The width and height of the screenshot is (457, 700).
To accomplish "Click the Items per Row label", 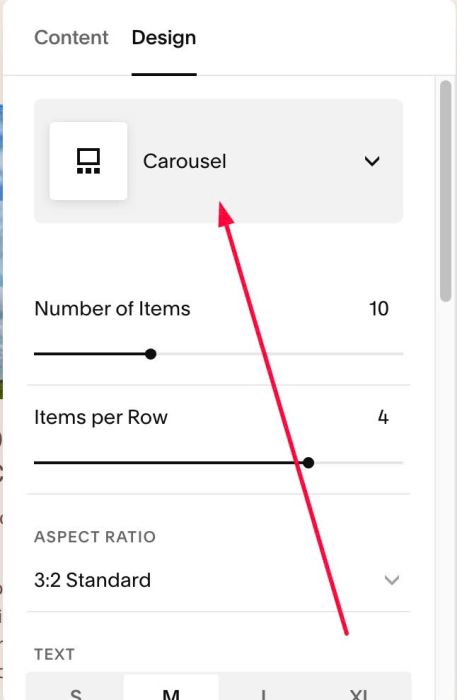I will click(x=101, y=417).
